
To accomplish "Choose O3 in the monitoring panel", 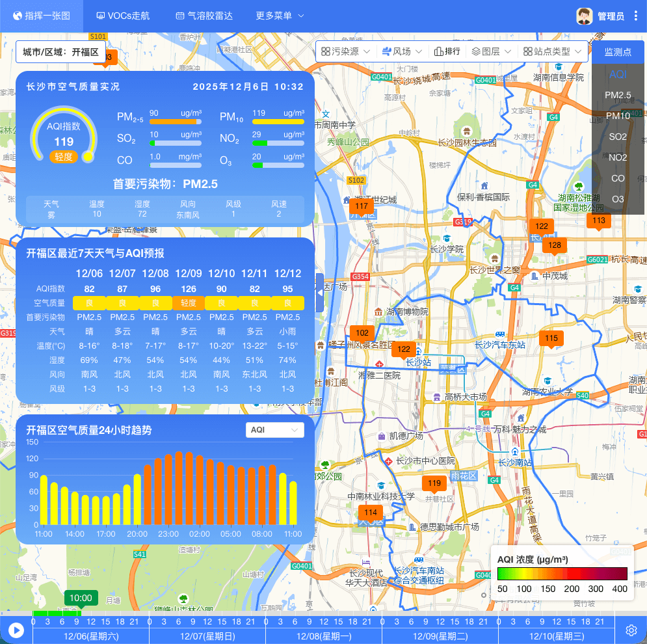I will point(618,199).
